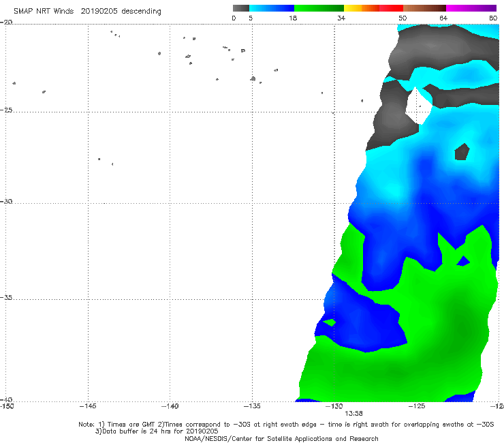Click the colorbar tick label '5'

click(x=251, y=18)
